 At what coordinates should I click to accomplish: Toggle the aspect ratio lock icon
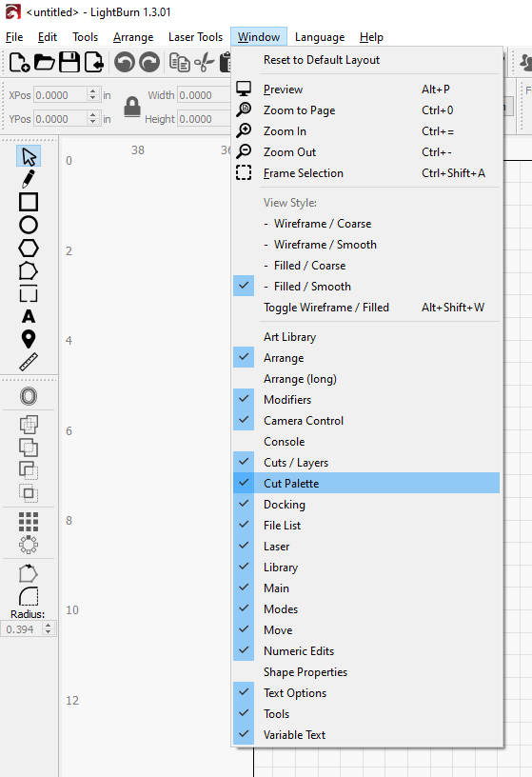click(131, 107)
